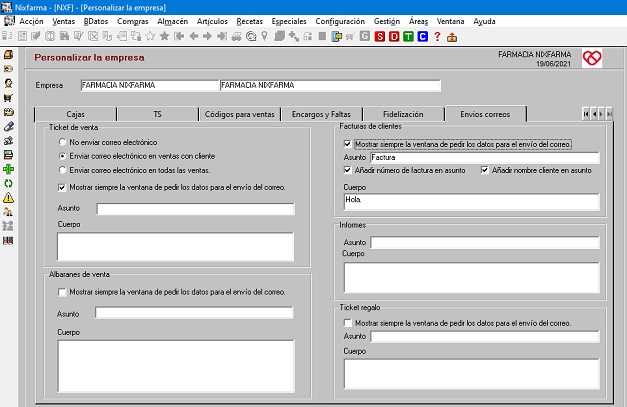
Task: Show next tabs with right tab scroller
Action: click(601, 114)
